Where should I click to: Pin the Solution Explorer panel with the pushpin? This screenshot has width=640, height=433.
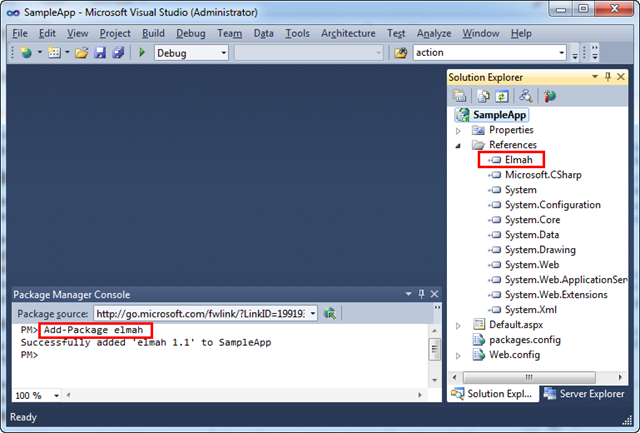click(x=608, y=77)
